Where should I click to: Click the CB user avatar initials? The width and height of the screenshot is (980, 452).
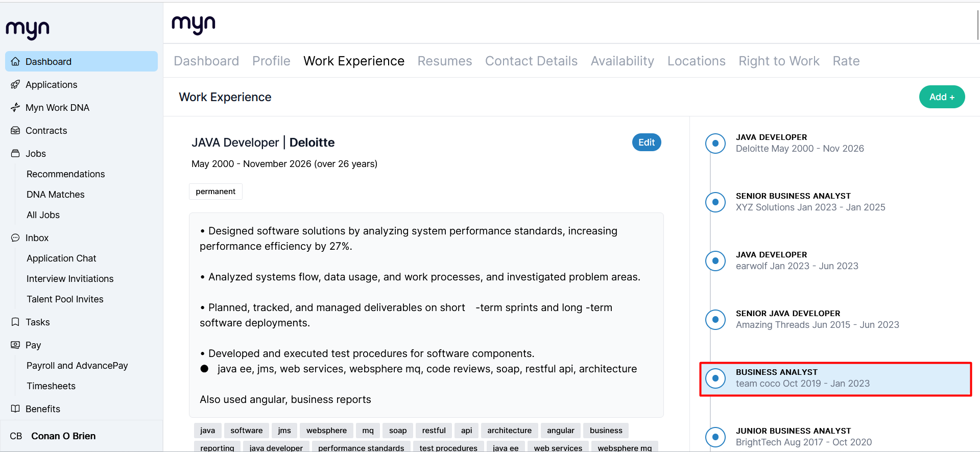(16, 436)
